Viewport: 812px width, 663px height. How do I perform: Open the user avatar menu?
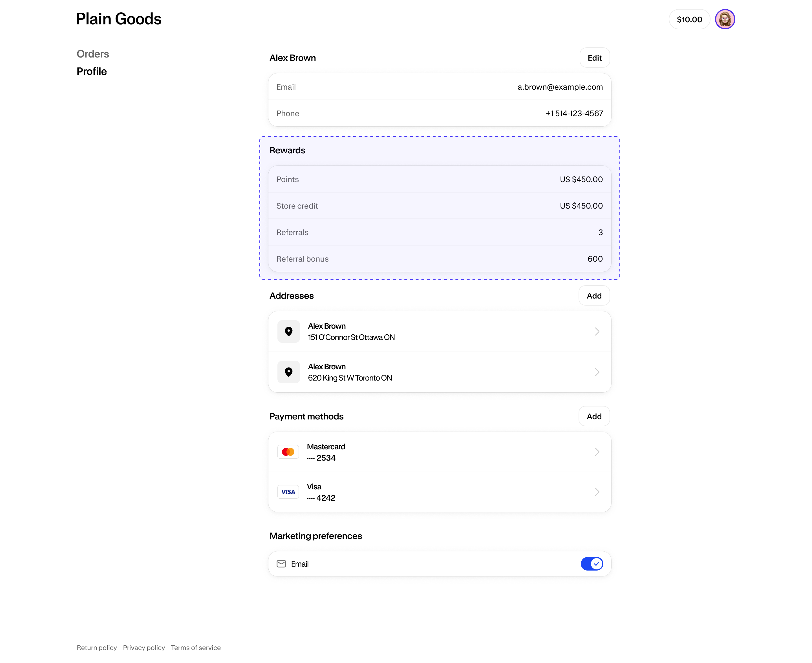click(x=725, y=19)
